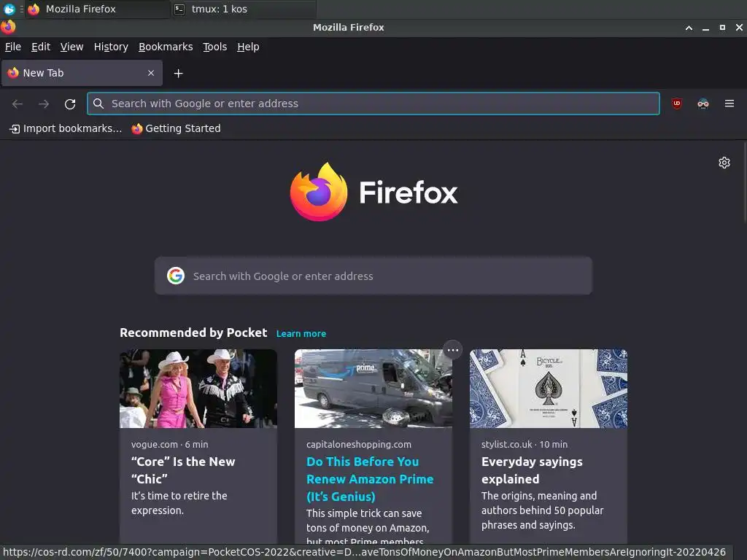
Task: Open new tab page settings gear
Action: pyautogui.click(x=724, y=163)
